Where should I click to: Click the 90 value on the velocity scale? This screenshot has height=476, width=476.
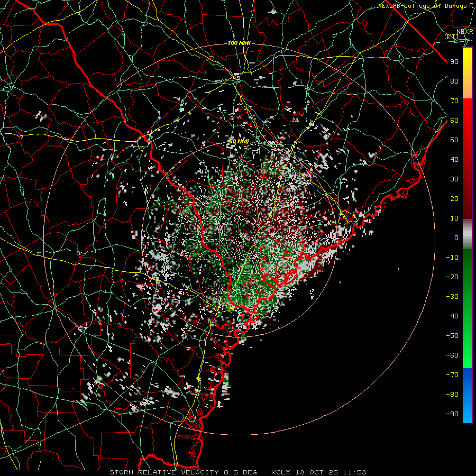pyautogui.click(x=454, y=62)
